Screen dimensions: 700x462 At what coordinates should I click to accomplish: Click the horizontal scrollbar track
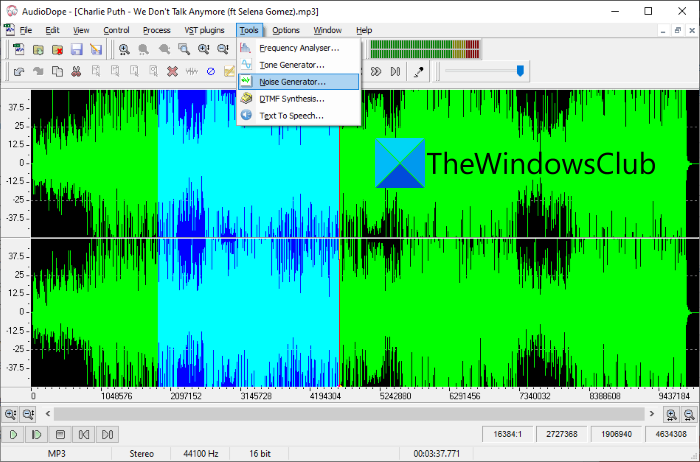click(x=349, y=414)
